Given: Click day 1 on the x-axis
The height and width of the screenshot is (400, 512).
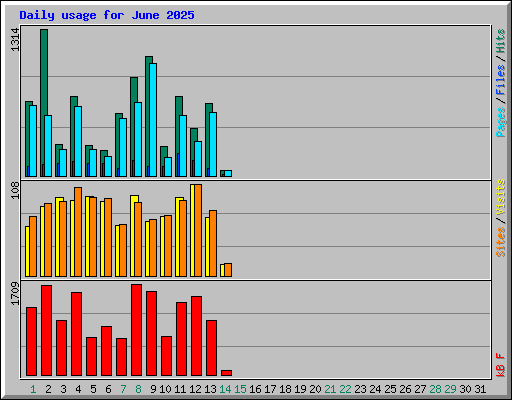Looking at the screenshot, I should click(x=33, y=389).
